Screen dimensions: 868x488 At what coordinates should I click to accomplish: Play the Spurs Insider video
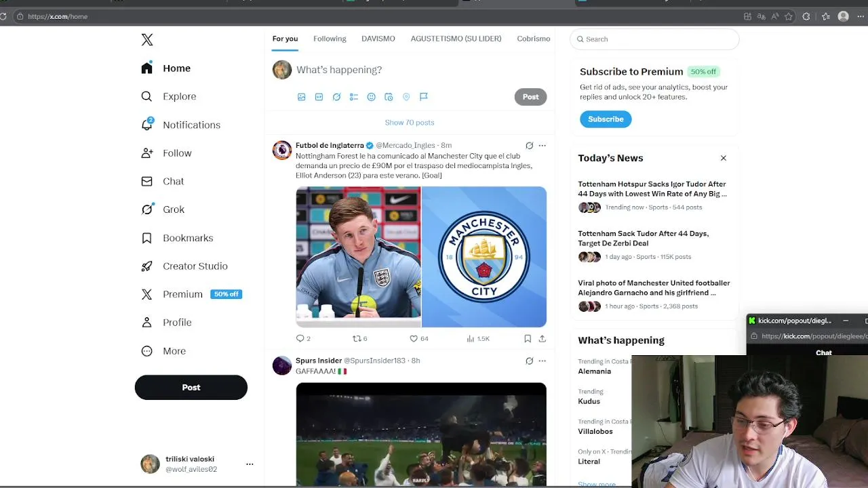pos(421,434)
